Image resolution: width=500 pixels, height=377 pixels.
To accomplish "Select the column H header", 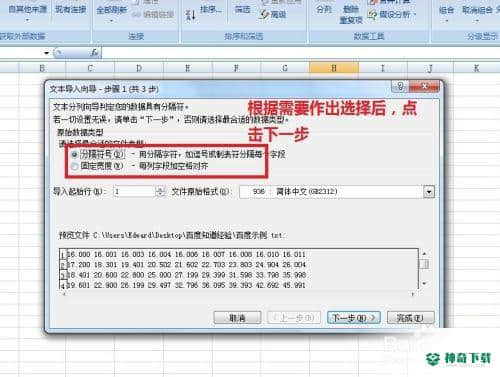I will [x=334, y=68].
